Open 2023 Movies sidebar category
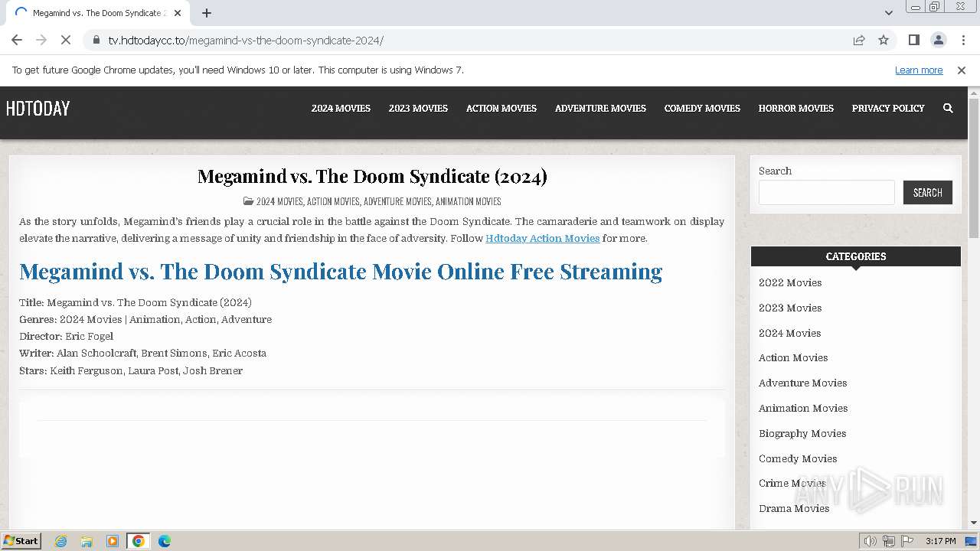 (x=790, y=308)
